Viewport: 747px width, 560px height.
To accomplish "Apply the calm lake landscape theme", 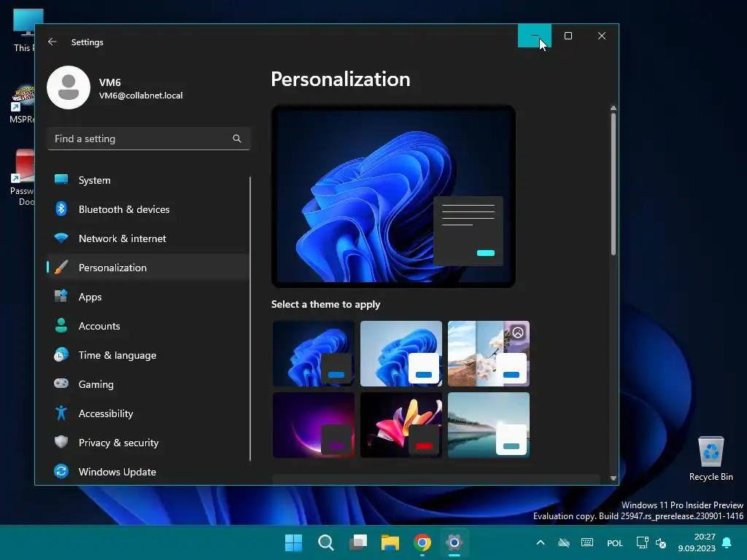I will pos(489,425).
